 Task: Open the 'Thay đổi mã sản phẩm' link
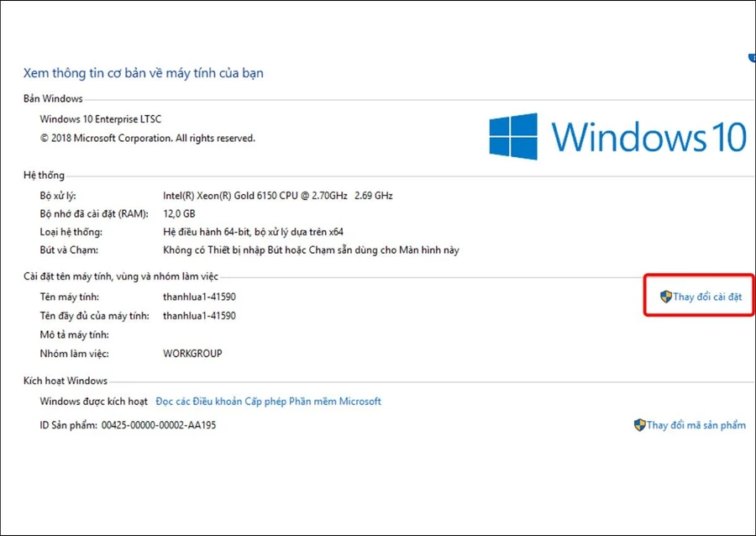click(696, 425)
